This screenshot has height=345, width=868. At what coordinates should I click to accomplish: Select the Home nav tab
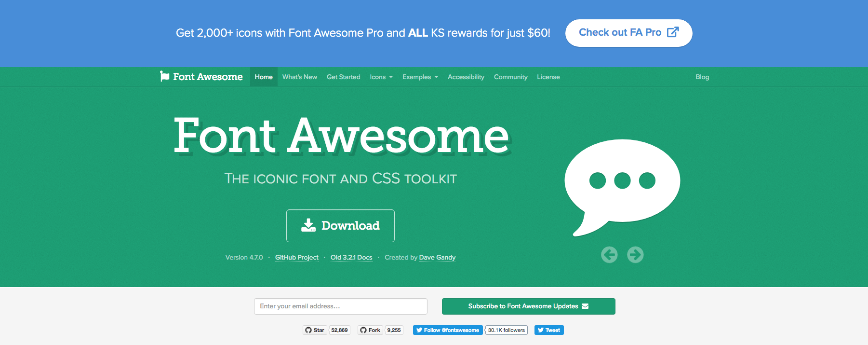[x=264, y=77]
